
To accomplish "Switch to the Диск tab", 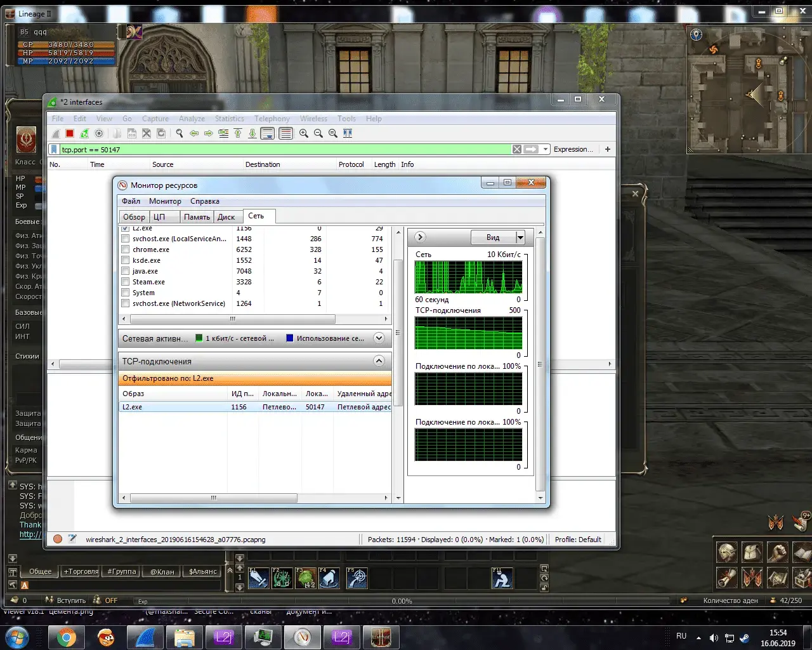I will coord(226,217).
